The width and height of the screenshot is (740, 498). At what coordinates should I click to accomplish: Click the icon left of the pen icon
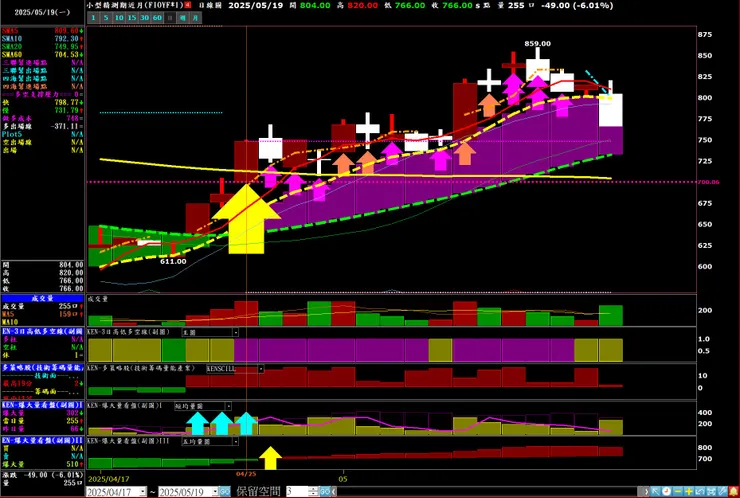[x=711, y=491]
